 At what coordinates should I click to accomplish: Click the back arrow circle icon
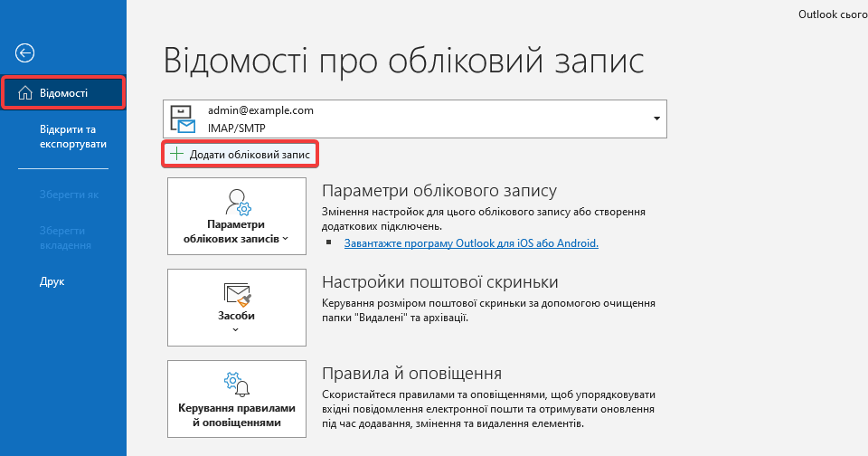(x=25, y=53)
